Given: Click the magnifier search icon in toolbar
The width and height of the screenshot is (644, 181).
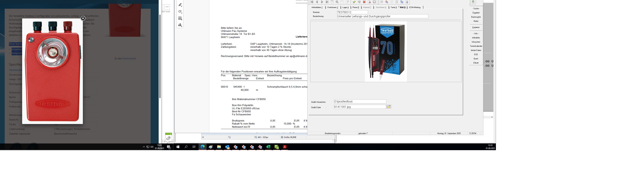Looking at the screenshot, I should [337, 2].
